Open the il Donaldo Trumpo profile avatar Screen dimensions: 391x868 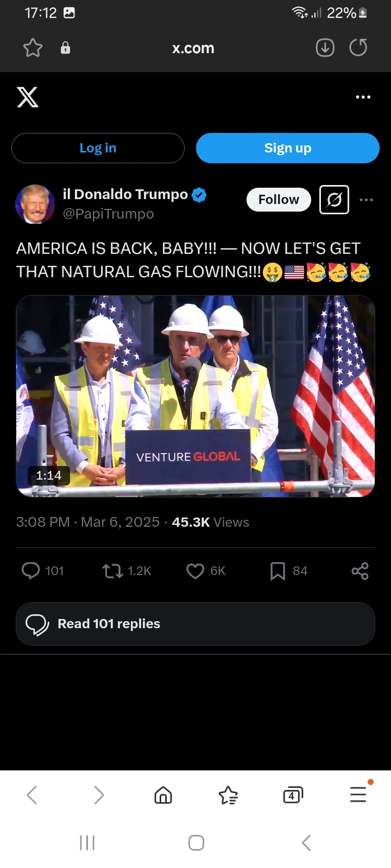[35, 204]
